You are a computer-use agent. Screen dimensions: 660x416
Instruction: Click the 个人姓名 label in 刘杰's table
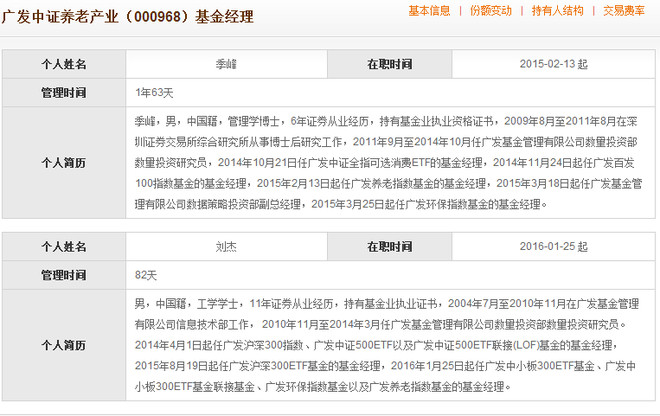pyautogui.click(x=64, y=246)
